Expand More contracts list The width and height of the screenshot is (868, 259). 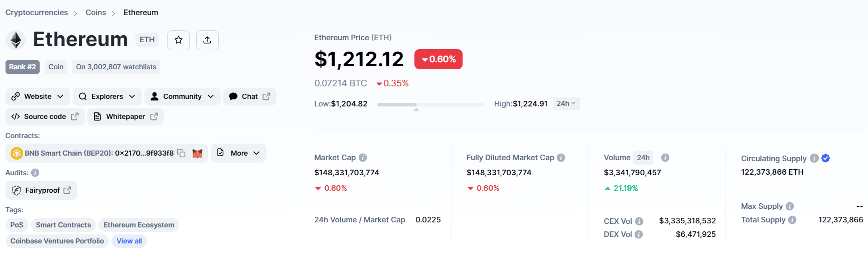[239, 153]
